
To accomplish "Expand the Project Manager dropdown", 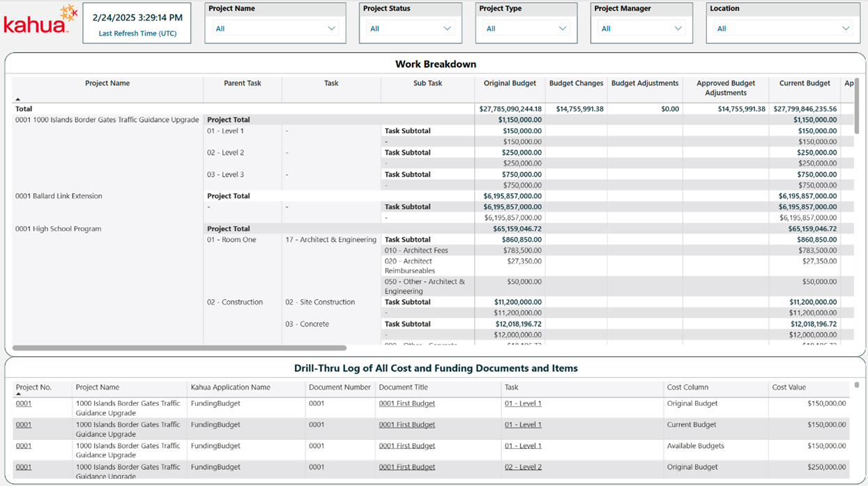I will point(641,29).
